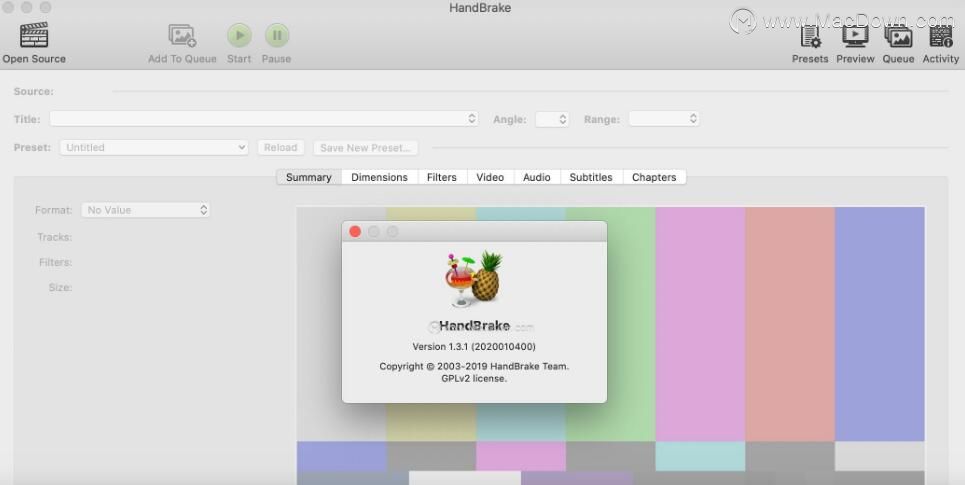Click the HandBrake cocktail and pineapple logo
The image size is (965, 485).
(474, 278)
